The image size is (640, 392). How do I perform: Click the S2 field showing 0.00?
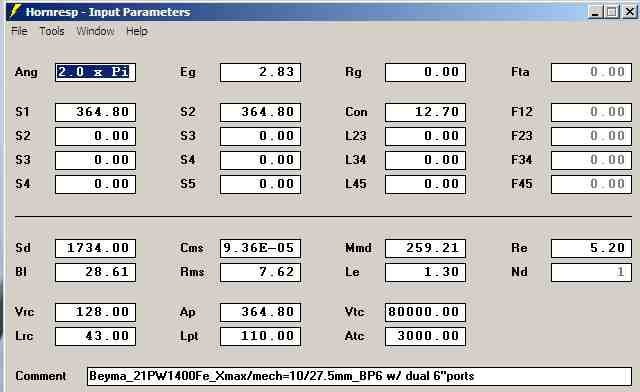point(96,136)
